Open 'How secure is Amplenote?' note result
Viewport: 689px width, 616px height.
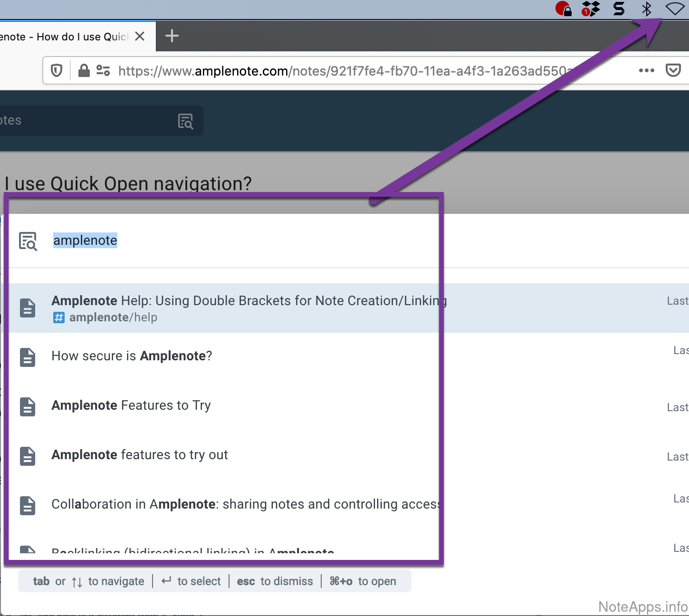[x=132, y=356]
